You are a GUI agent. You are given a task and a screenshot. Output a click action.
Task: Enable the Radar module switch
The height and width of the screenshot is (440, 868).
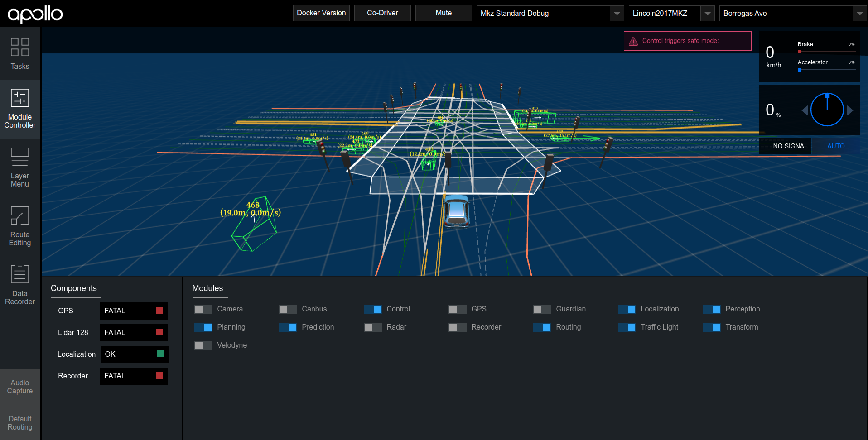(x=373, y=327)
